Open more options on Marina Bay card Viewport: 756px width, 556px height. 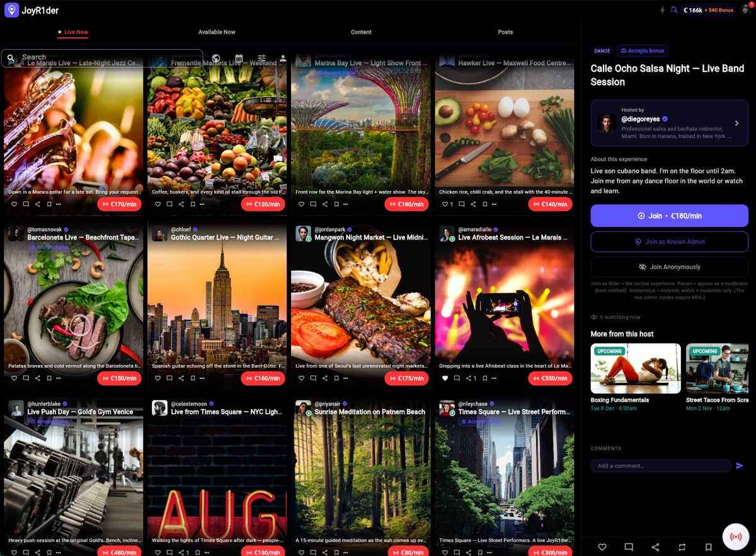(346, 204)
